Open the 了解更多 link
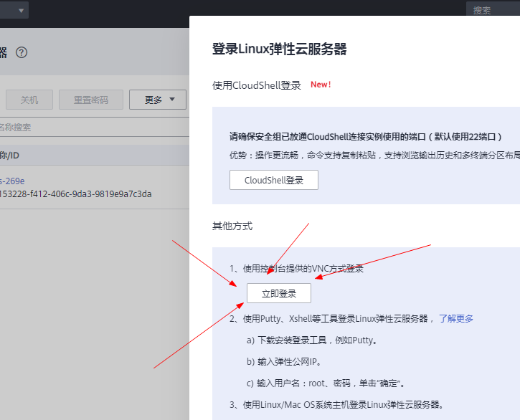Viewport: 520px width, 420px height. tap(456, 318)
